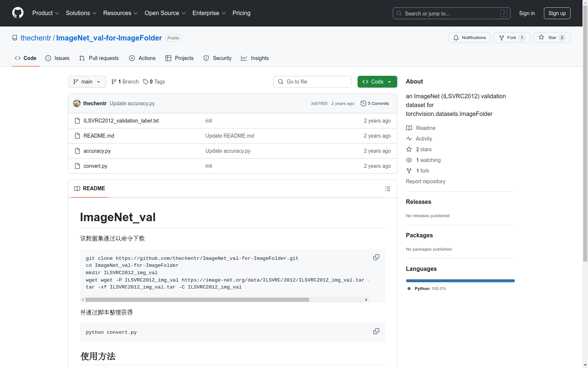This screenshot has width=588, height=368.
Task: Click the Readme book icon in About
Action: click(x=409, y=128)
